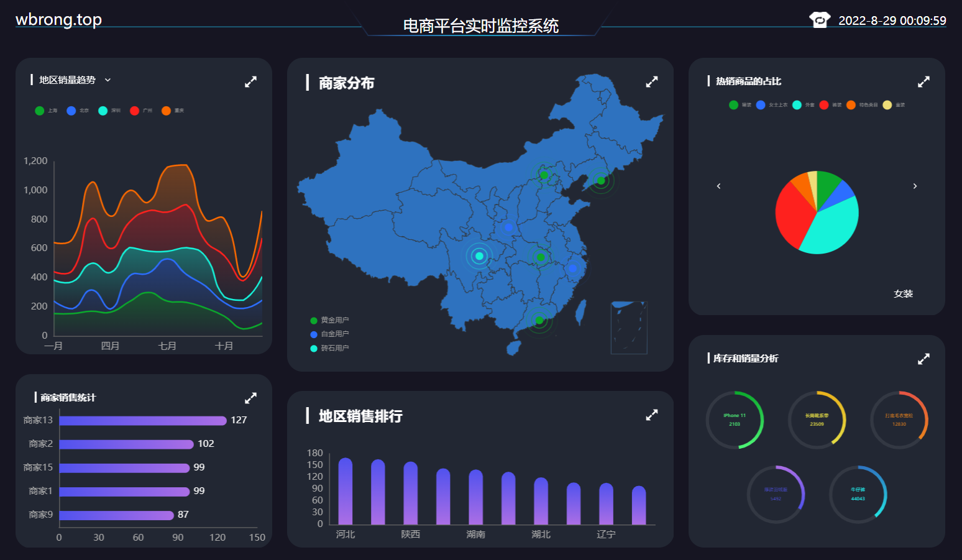Click the 湖南 column in regional ranking
This screenshot has height=560, width=962.
point(475,497)
